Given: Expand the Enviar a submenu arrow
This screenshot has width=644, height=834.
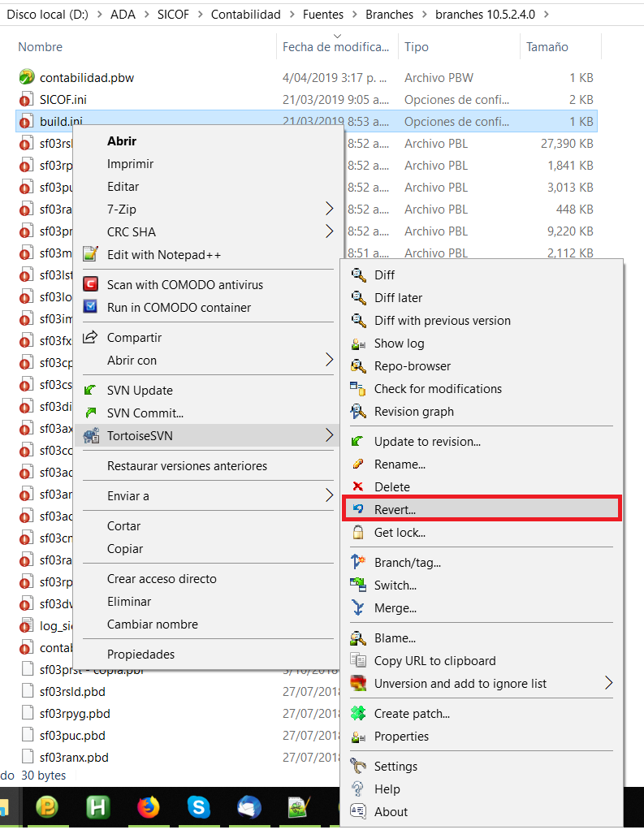Looking at the screenshot, I should 329,495.
